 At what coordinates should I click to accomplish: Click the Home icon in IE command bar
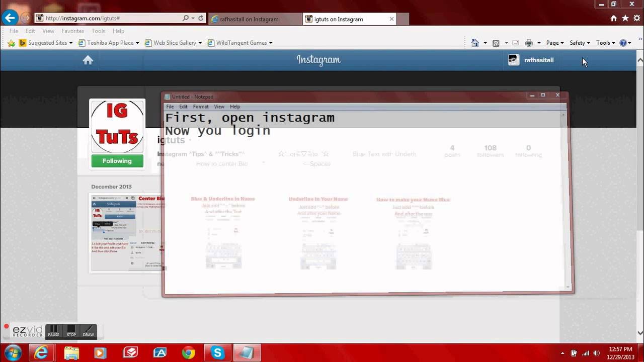tap(475, 43)
